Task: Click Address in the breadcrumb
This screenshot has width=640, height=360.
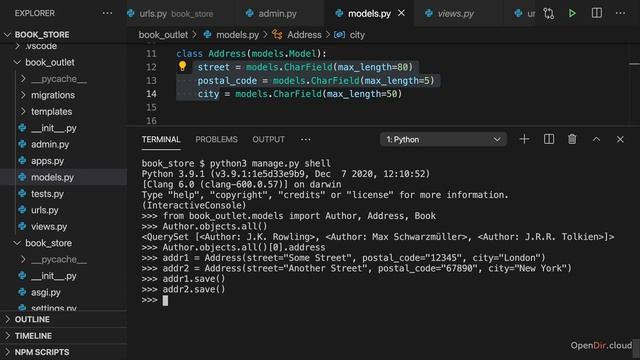Action: tap(304, 35)
